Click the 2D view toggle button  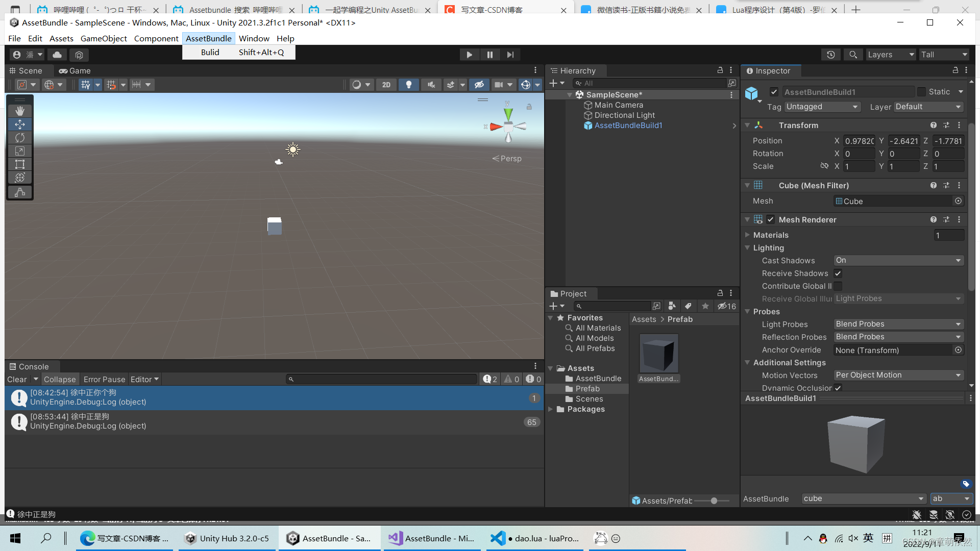pyautogui.click(x=386, y=84)
